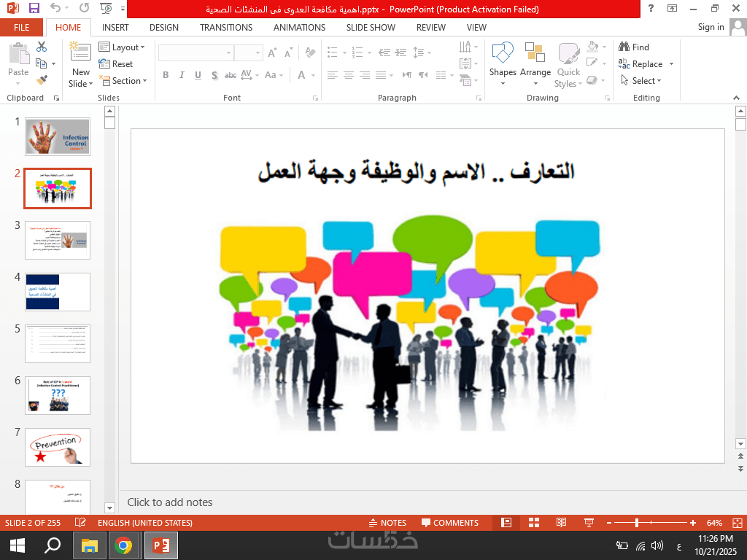Screen dimensions: 747x560
Task: Click zoom in plus button
Action: (693, 522)
